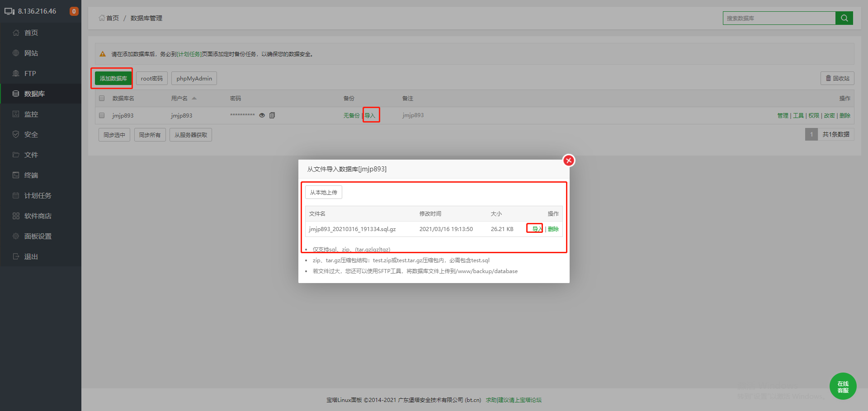
Task: Close the import dialog with red X
Action: [x=569, y=160]
